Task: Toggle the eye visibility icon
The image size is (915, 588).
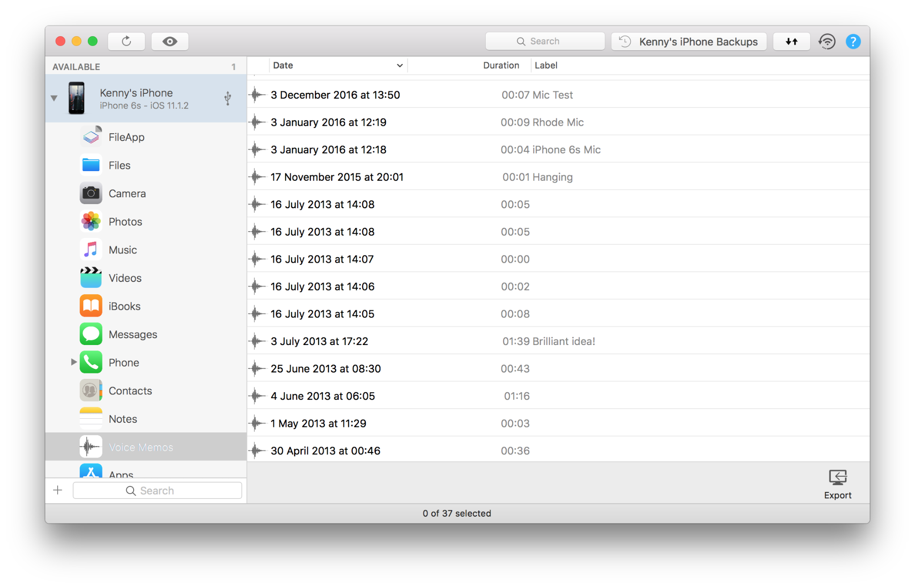Action: click(x=171, y=41)
